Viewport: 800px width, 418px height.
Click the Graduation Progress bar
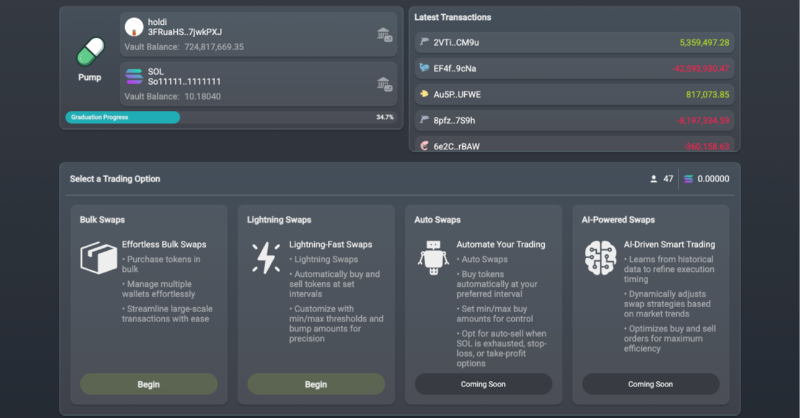pos(232,117)
